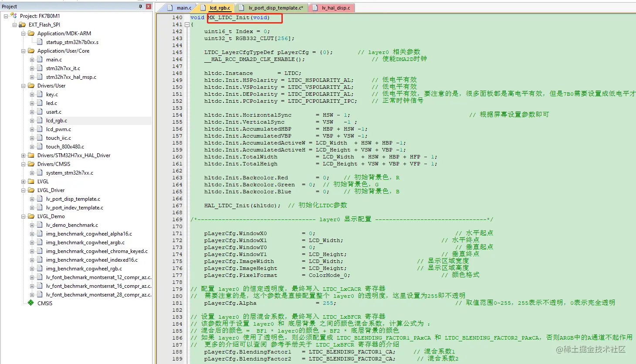This screenshot has height=364, width=636.
Task: Click the LVGL_Driver folder icon
Action: coord(31,190)
